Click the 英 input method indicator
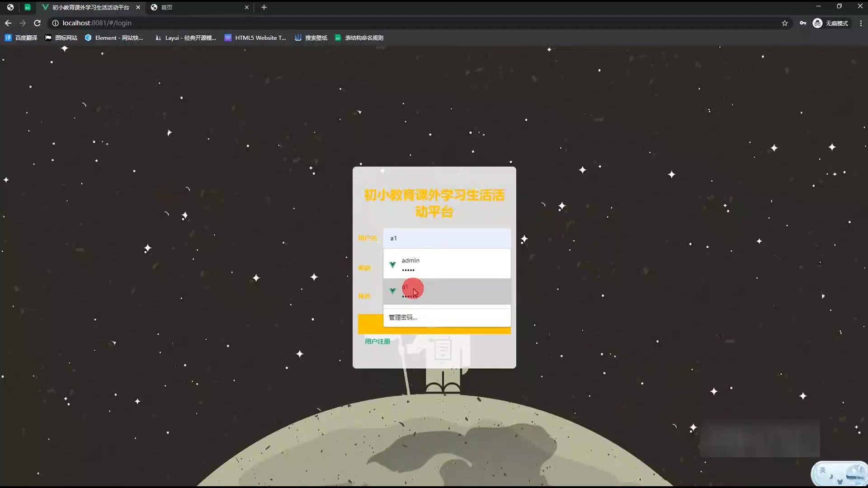This screenshot has width=868, height=488. coord(823,470)
